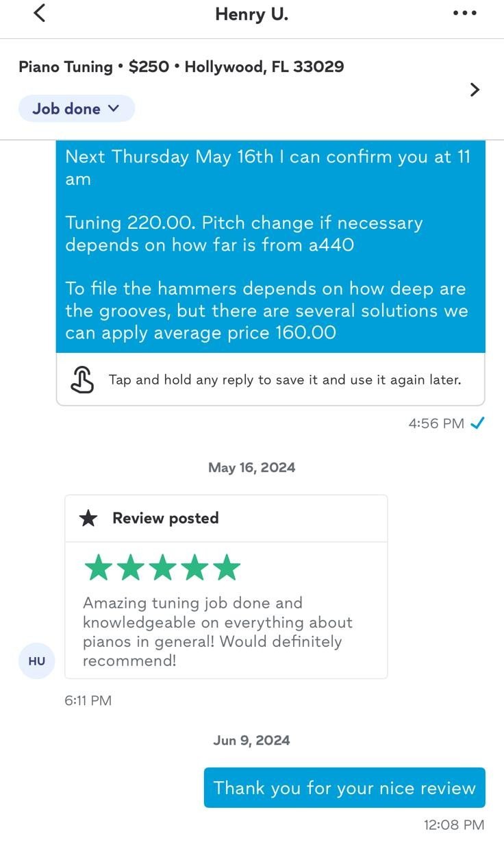Screen dimensions: 504x849
Task: Click the black star beside Review posted
Action: 88,518
